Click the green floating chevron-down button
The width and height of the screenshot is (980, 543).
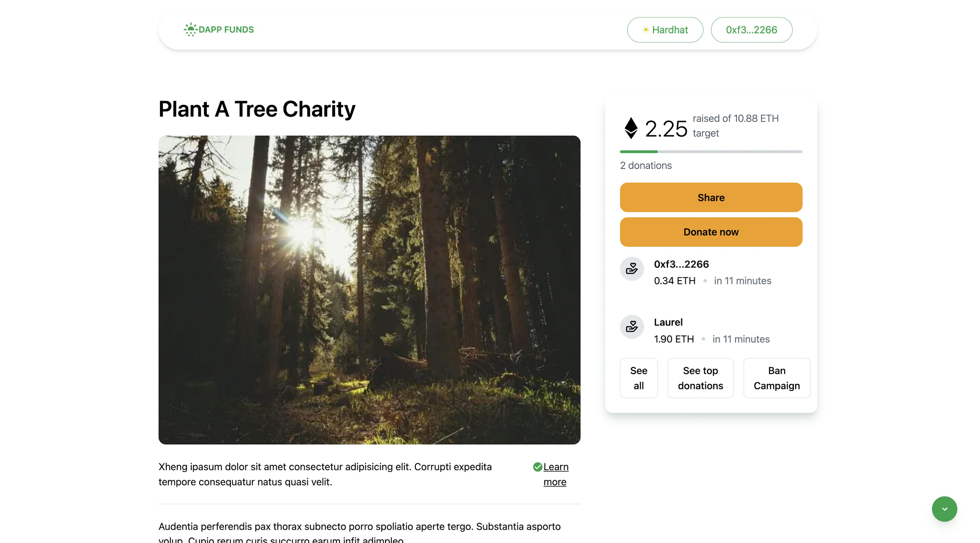click(944, 509)
